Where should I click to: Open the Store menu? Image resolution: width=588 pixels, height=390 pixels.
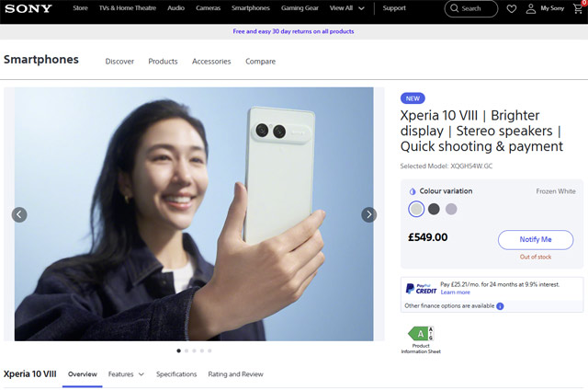pyautogui.click(x=80, y=8)
